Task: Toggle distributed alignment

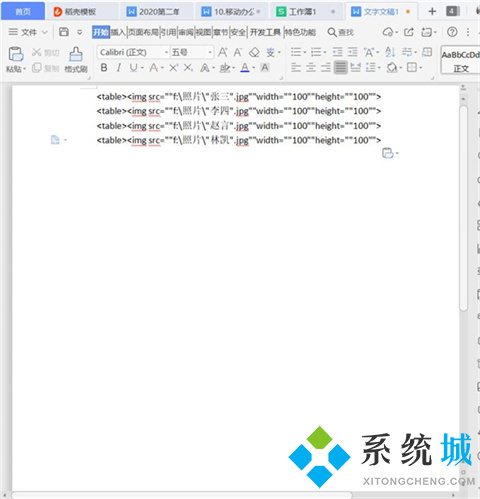Action: pyautogui.click(x=356, y=68)
